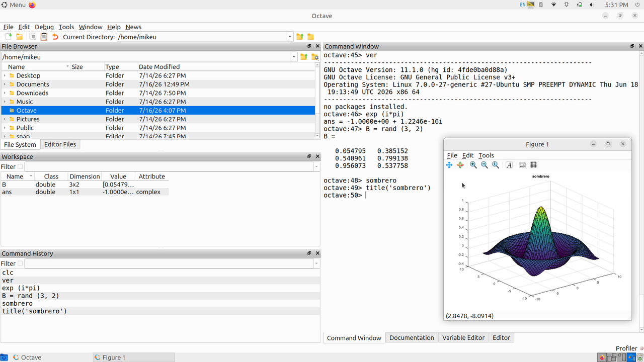Click the Paste clipboard icon in main toolbar

tap(44, 37)
